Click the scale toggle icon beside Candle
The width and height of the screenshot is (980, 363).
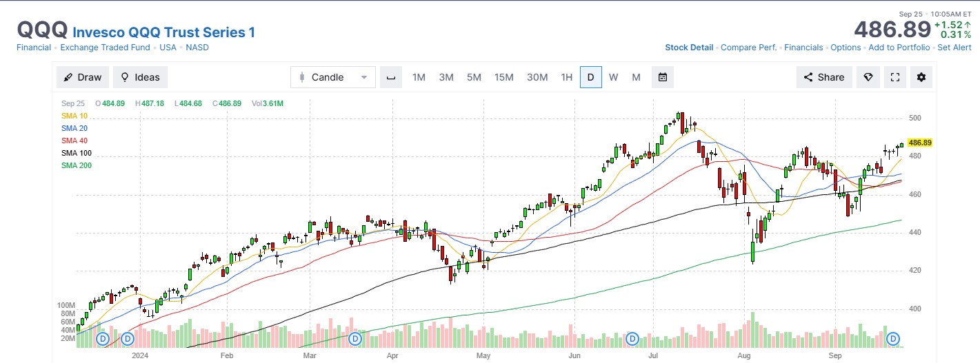click(391, 77)
